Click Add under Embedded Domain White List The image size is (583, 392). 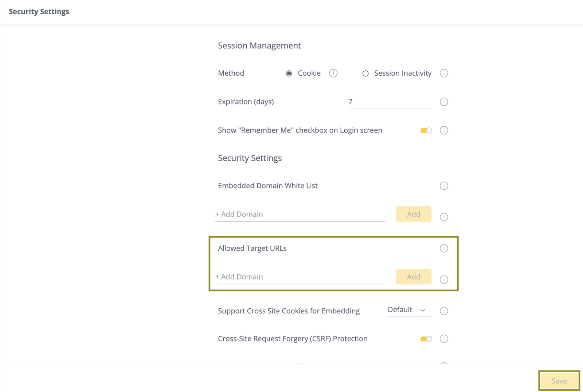(x=413, y=214)
